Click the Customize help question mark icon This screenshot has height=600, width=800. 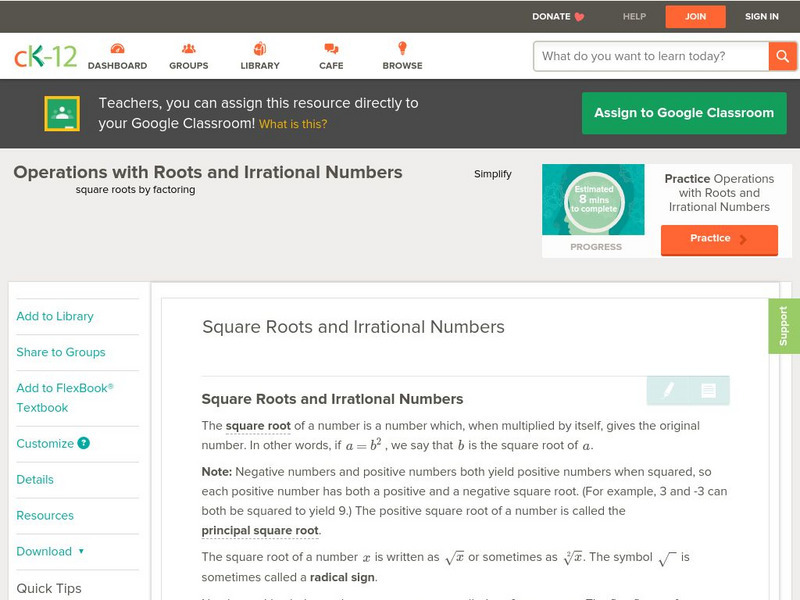coord(84,443)
